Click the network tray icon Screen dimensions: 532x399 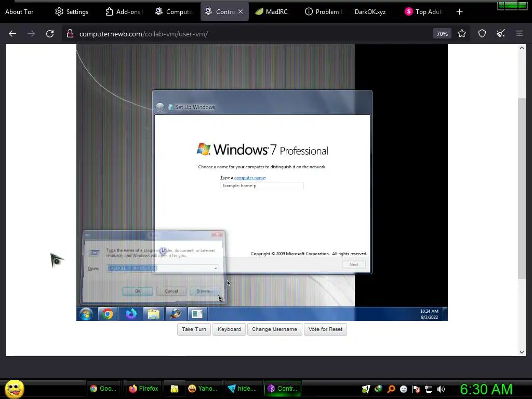click(x=429, y=389)
